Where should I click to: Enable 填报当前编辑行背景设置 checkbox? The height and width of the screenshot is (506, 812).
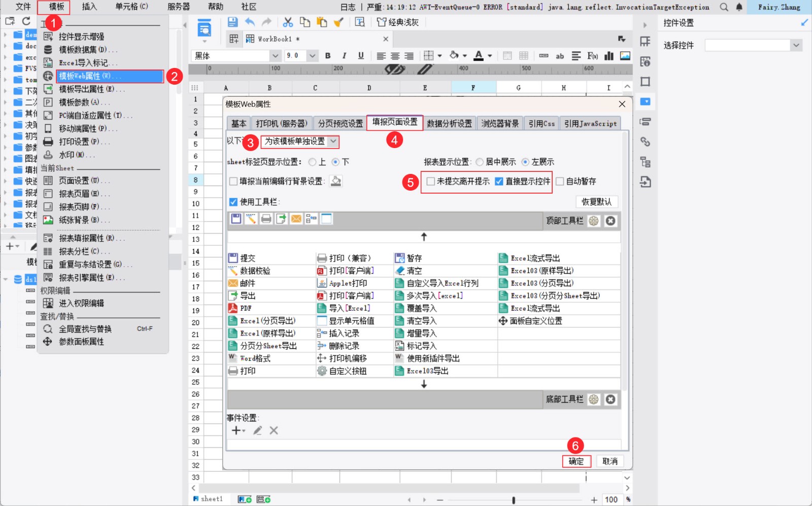(x=233, y=182)
